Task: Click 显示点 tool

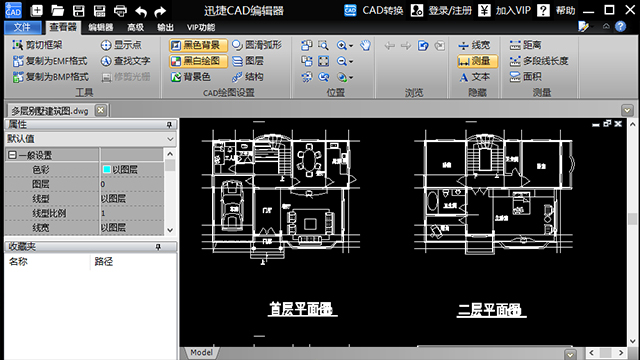Action: click(121, 45)
